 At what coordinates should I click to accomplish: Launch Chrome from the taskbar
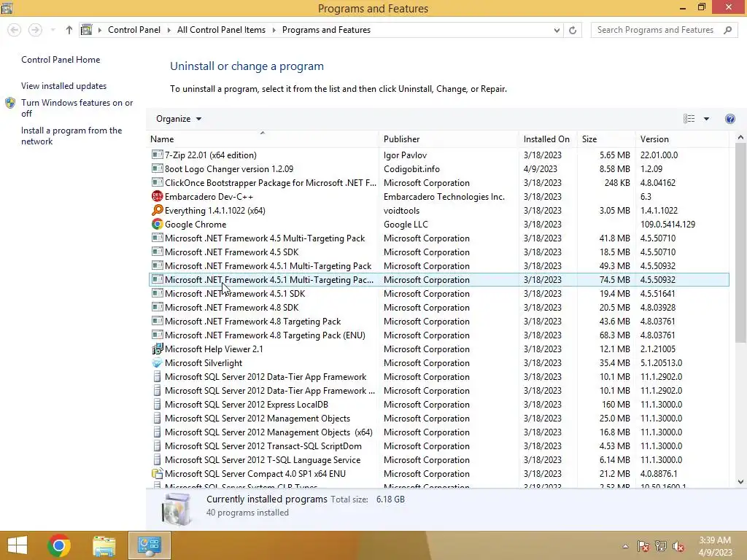tap(59, 545)
